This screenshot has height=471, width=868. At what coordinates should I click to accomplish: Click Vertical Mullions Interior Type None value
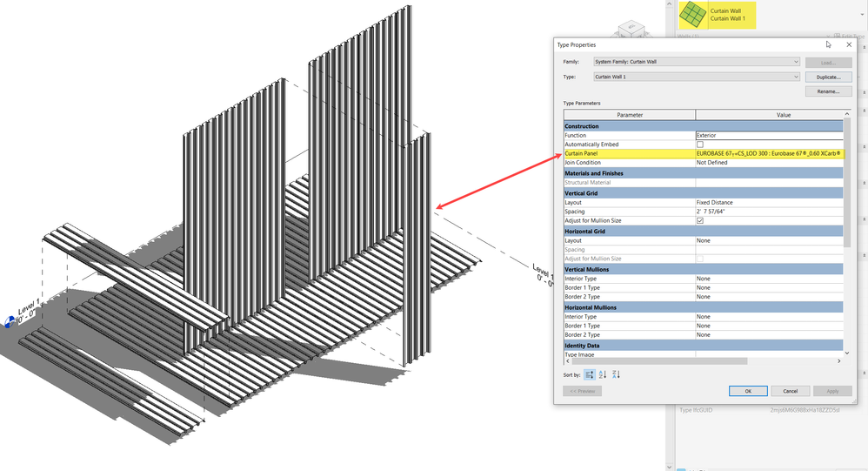770,279
